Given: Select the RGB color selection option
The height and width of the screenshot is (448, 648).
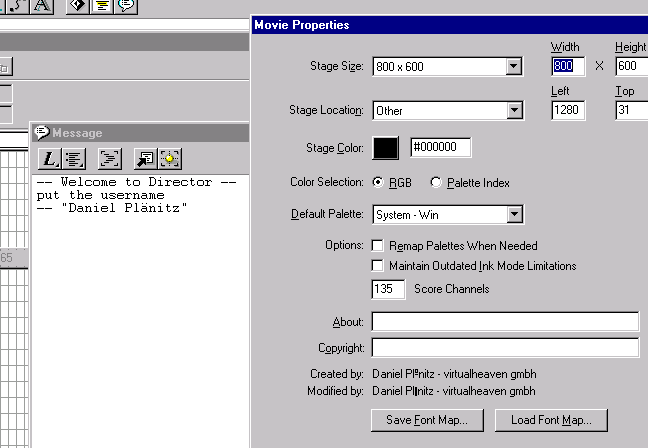Looking at the screenshot, I should tap(378, 182).
